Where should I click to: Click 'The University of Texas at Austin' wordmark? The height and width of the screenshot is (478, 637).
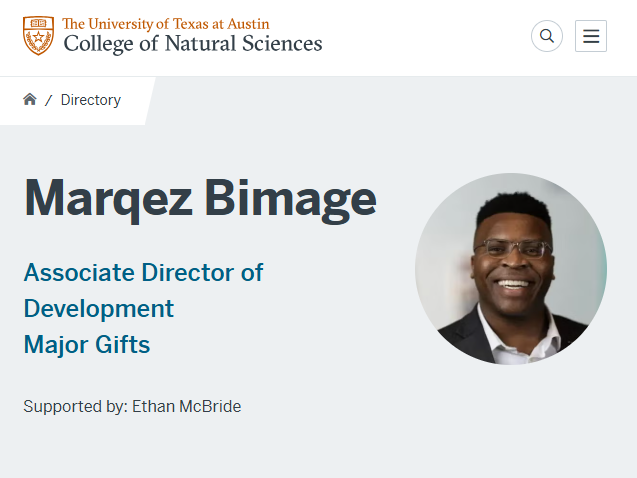(x=166, y=24)
